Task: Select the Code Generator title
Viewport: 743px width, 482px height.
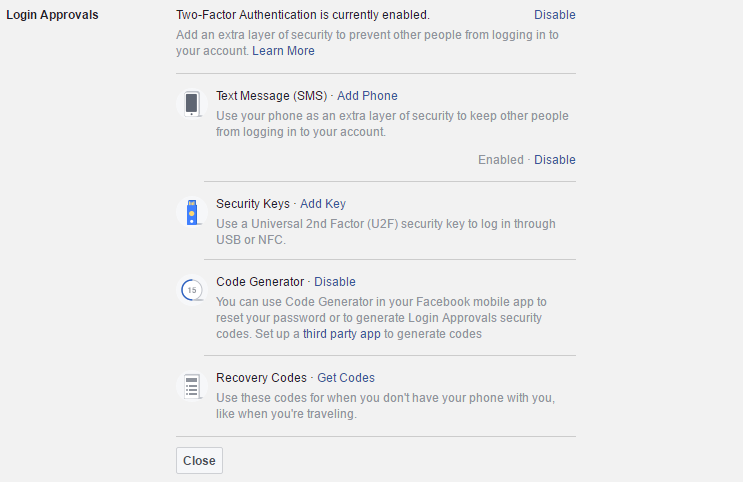Action: (x=260, y=282)
